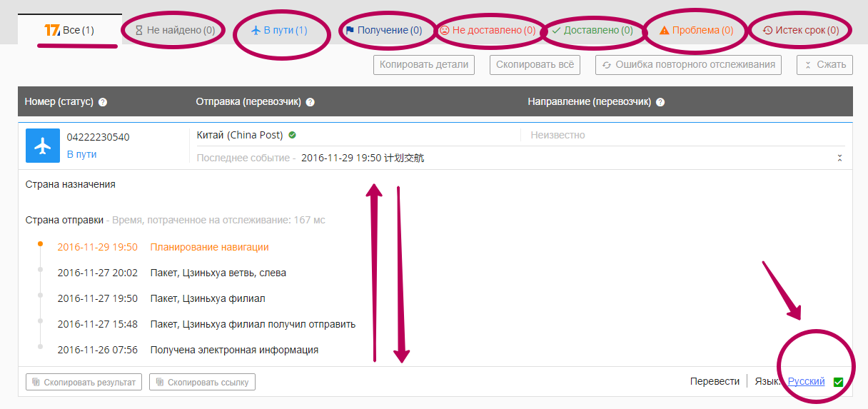Switch to 'Не найдено (0)' tab
Image resolution: width=868 pixels, height=409 pixels.
(175, 30)
